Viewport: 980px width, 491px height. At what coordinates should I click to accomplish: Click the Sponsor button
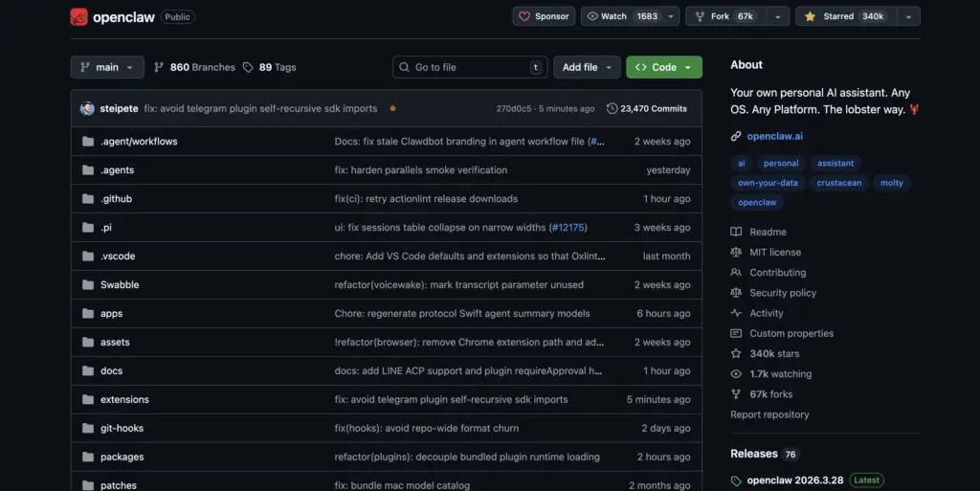544,16
